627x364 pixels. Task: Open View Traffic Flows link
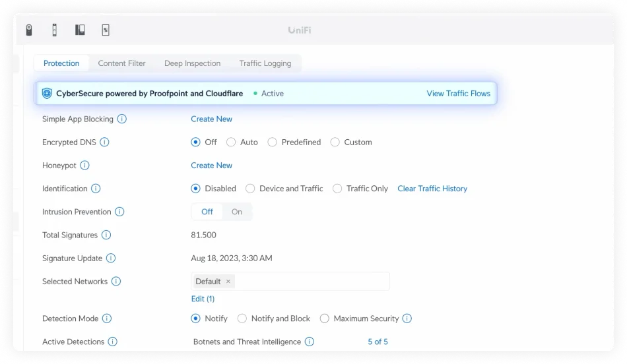point(458,94)
